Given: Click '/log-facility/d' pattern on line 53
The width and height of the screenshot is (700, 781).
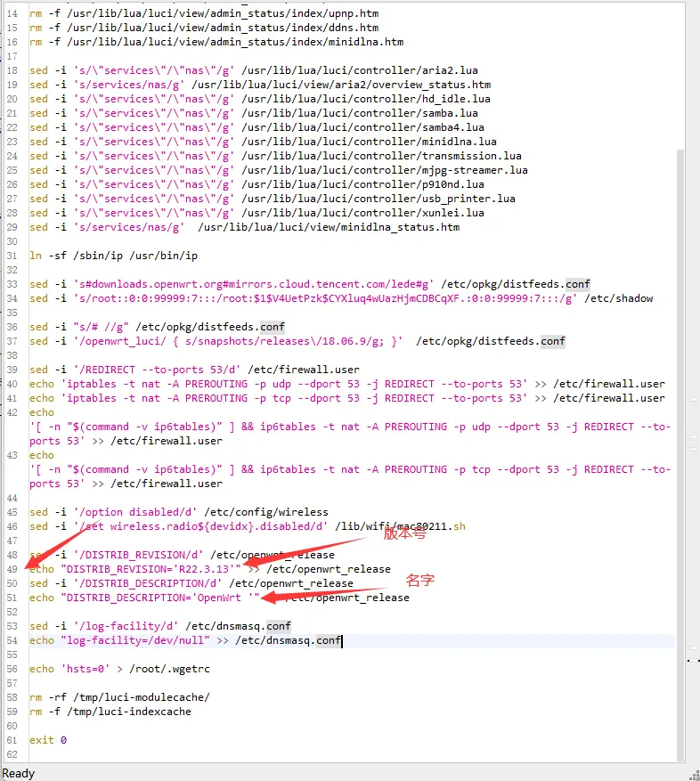Looking at the screenshot, I should coord(126,626).
